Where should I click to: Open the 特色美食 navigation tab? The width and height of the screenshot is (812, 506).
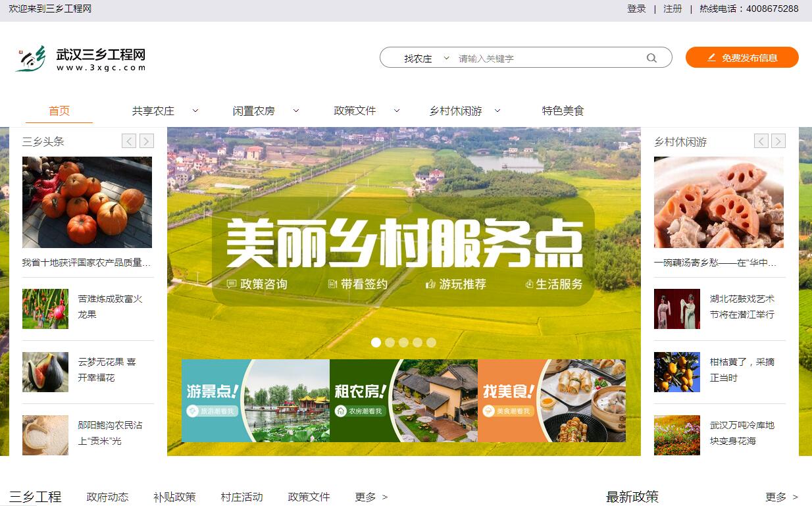(x=563, y=111)
